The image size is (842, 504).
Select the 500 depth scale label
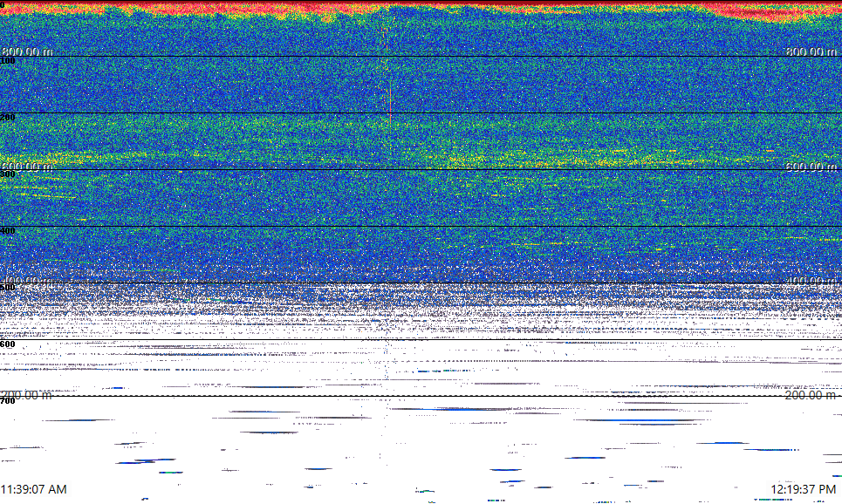coord(8,287)
